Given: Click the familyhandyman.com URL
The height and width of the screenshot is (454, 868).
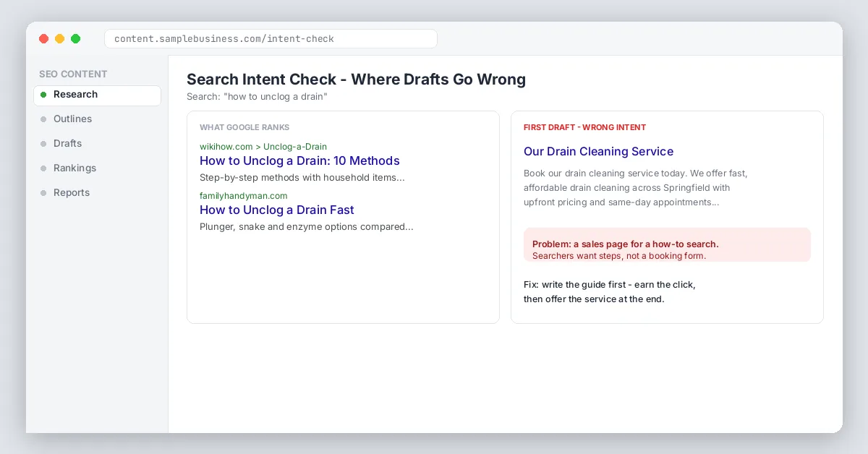Looking at the screenshot, I should point(244,196).
